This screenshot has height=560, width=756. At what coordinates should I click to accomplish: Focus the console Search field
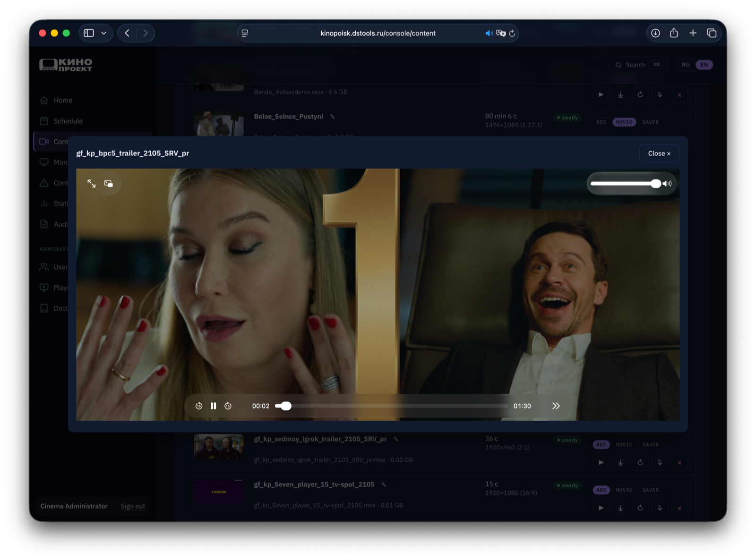pyautogui.click(x=638, y=65)
